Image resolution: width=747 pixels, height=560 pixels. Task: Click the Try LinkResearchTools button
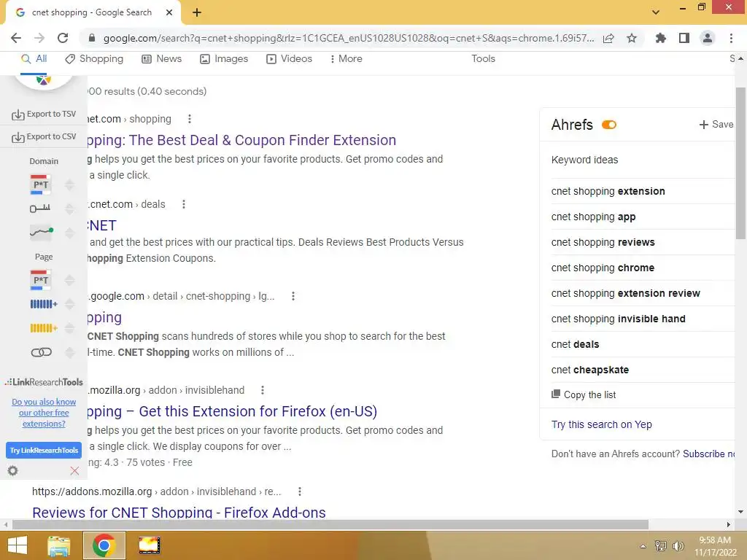pyautogui.click(x=44, y=450)
